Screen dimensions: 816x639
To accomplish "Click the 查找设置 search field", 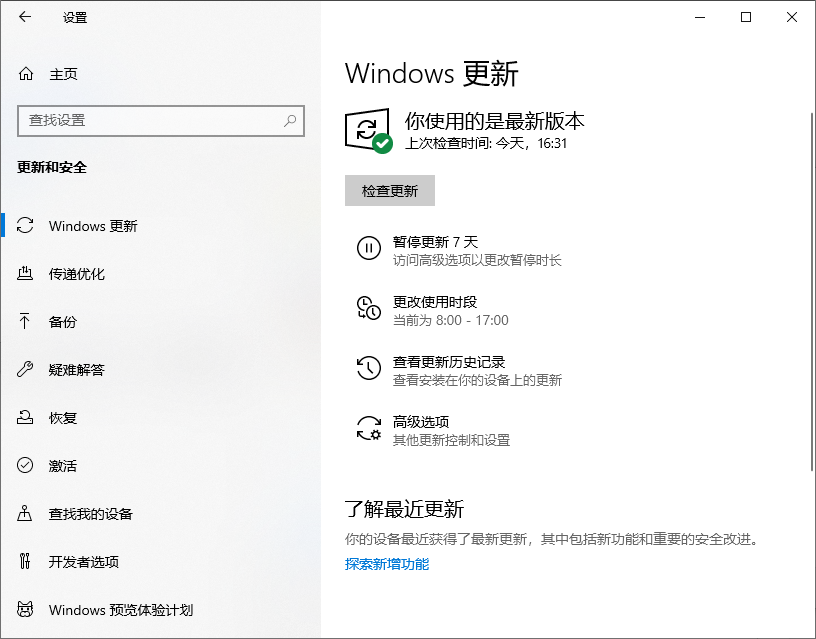I will pyautogui.click(x=161, y=121).
